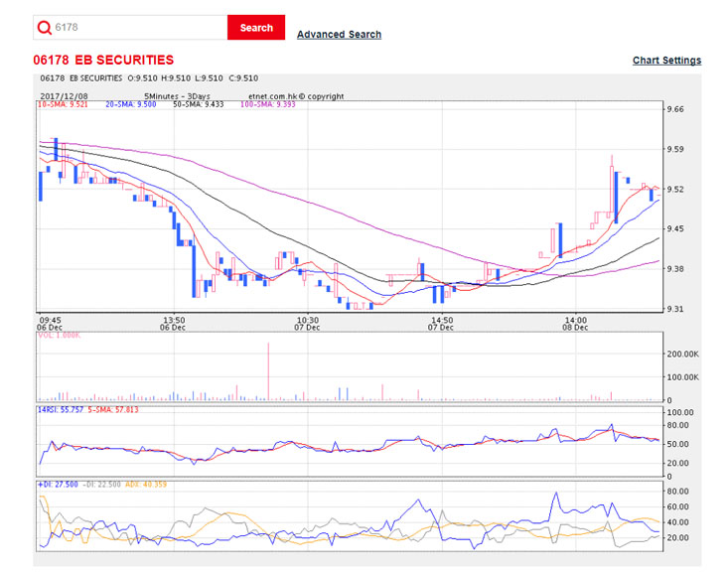Click the 100-SMA: 9.393 legend label
The image size is (728, 573).
pyautogui.click(x=268, y=104)
